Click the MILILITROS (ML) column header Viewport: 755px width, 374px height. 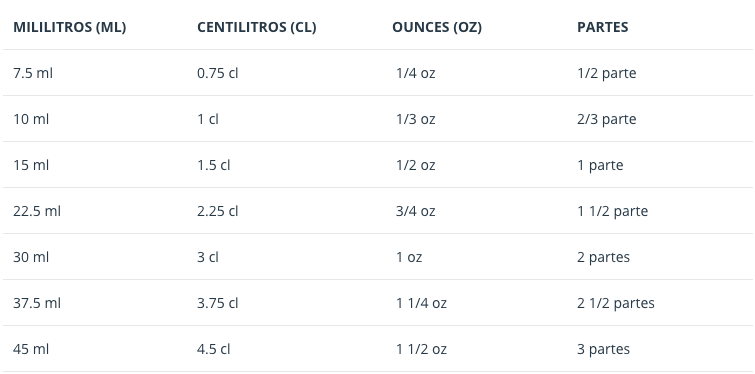point(69,27)
